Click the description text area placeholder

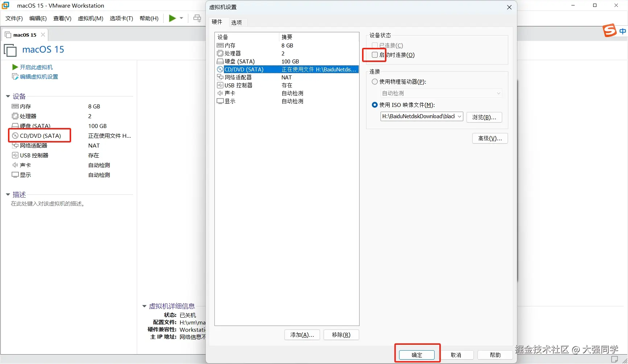point(48,204)
